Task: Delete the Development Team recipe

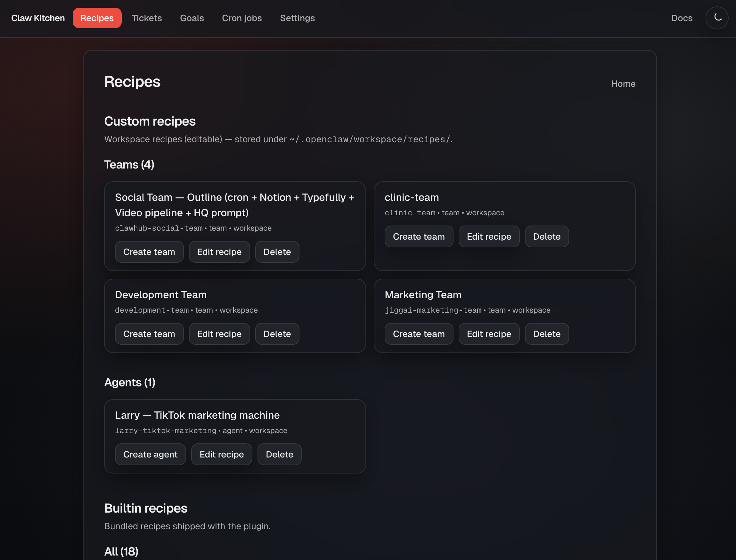Action: pos(277,334)
